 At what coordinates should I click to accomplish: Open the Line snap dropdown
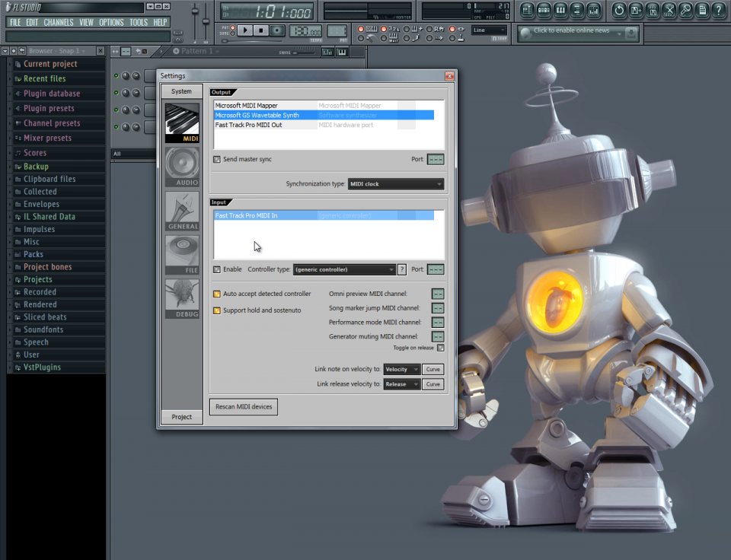pyautogui.click(x=489, y=30)
